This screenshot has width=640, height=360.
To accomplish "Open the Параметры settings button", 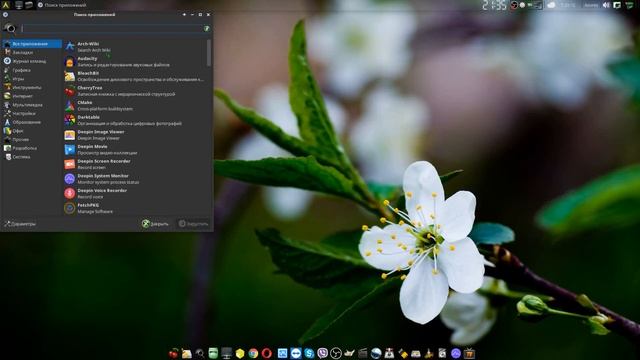I will pos(20,224).
